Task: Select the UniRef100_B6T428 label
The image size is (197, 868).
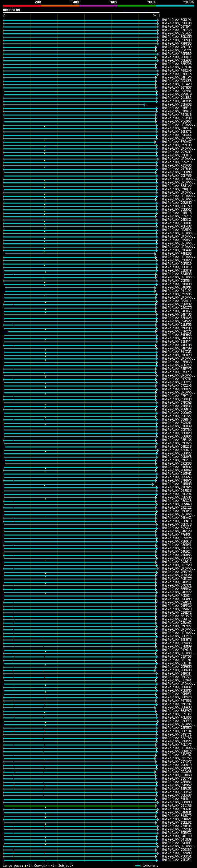Action: point(176,84)
